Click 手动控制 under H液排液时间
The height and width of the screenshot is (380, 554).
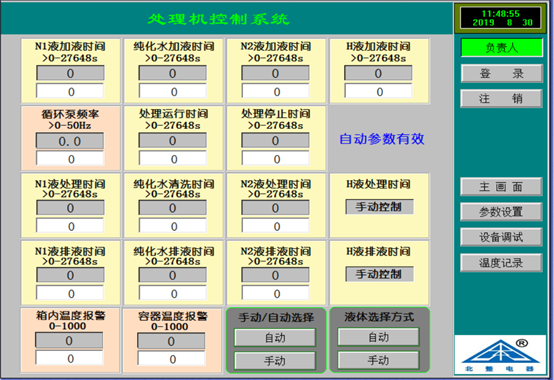(379, 274)
